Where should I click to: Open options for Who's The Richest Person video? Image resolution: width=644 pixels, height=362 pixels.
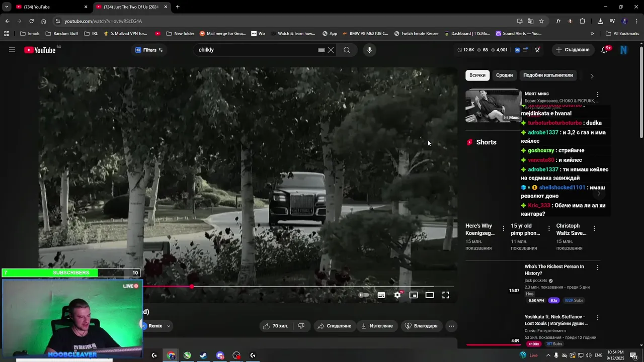click(598, 267)
